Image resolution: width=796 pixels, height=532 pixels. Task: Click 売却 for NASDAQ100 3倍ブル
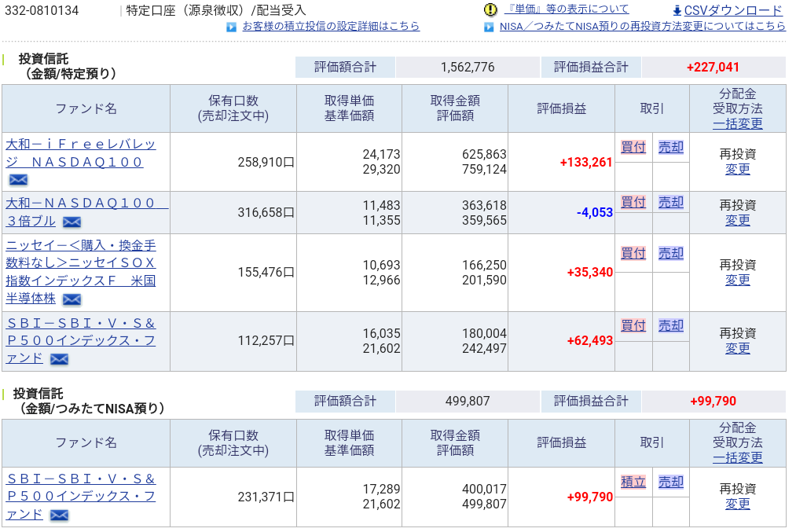670,202
